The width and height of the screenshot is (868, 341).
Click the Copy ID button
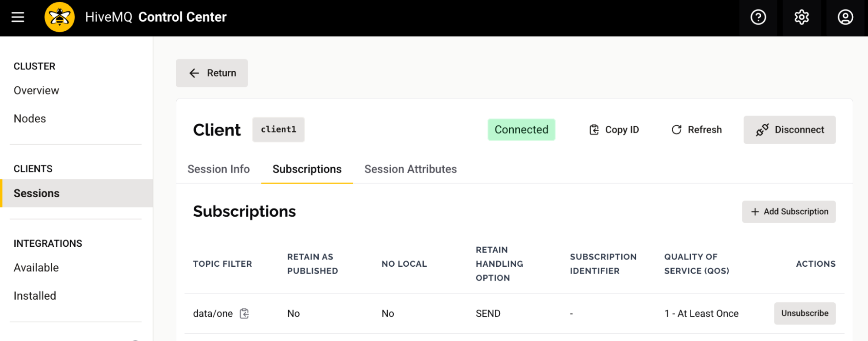tap(614, 130)
